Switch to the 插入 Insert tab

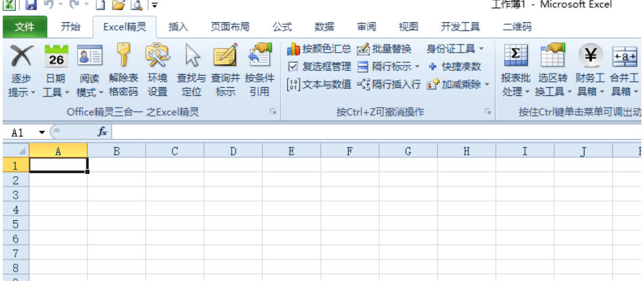coord(178,27)
